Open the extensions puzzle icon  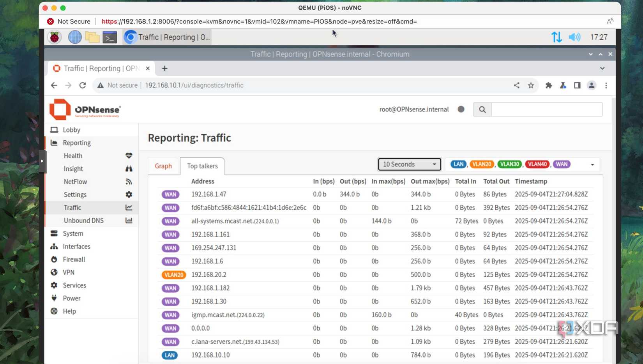pyautogui.click(x=549, y=85)
